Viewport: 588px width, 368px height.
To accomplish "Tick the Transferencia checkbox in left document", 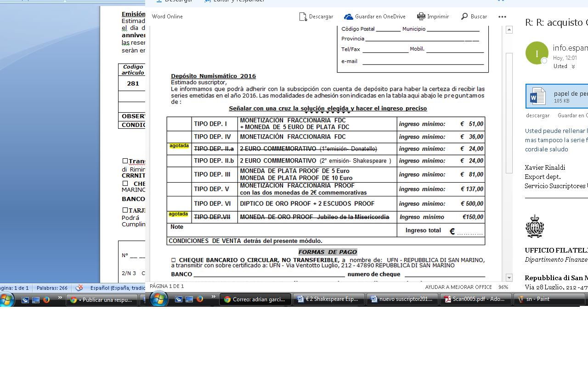I will [125, 161].
